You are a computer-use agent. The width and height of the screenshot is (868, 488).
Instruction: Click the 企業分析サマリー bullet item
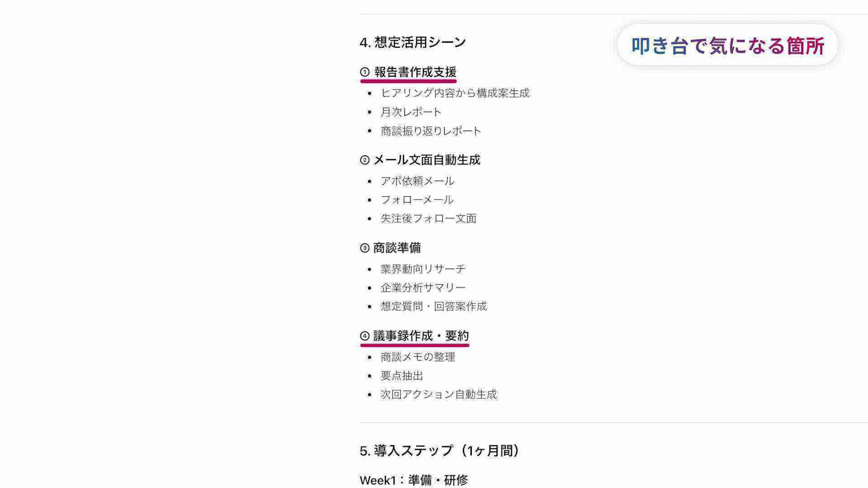(x=423, y=288)
